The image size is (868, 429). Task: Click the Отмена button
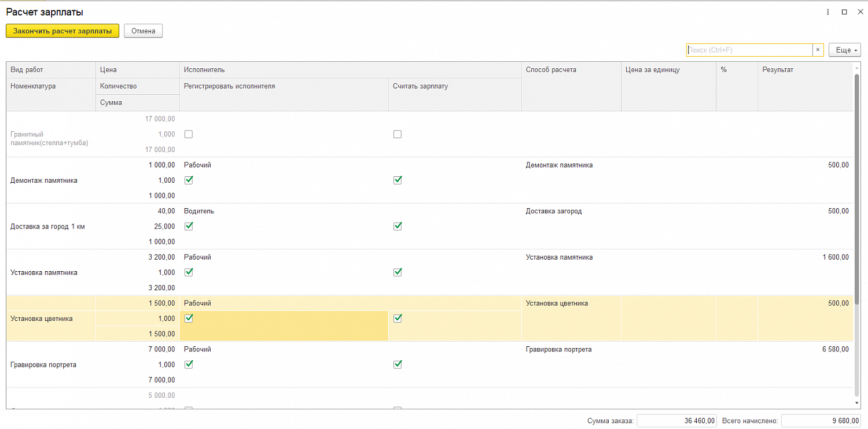[x=144, y=31]
